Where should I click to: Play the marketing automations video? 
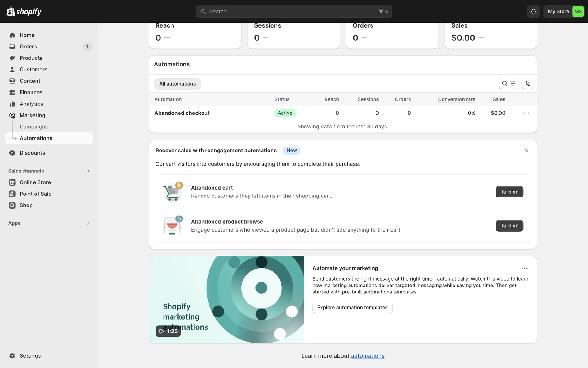point(168,331)
